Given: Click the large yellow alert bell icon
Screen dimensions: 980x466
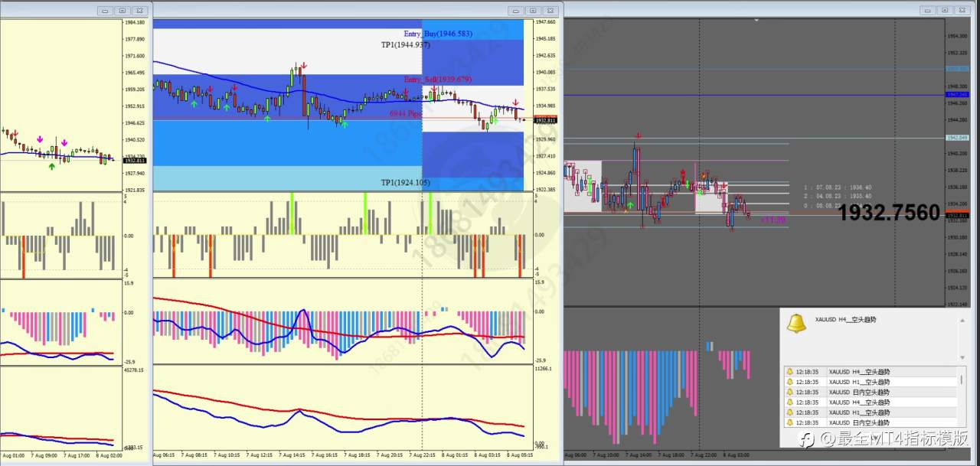Looking at the screenshot, I should click(796, 323).
